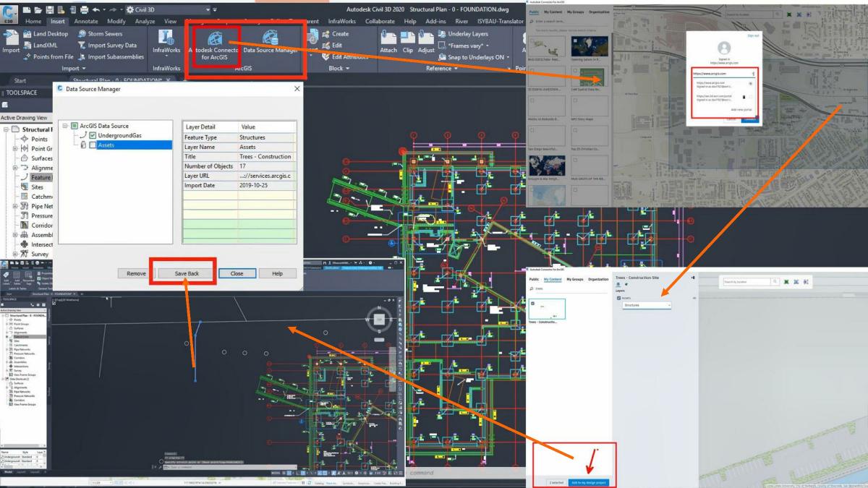Click the Search by location field
The height and width of the screenshot is (488, 868).
744,281
